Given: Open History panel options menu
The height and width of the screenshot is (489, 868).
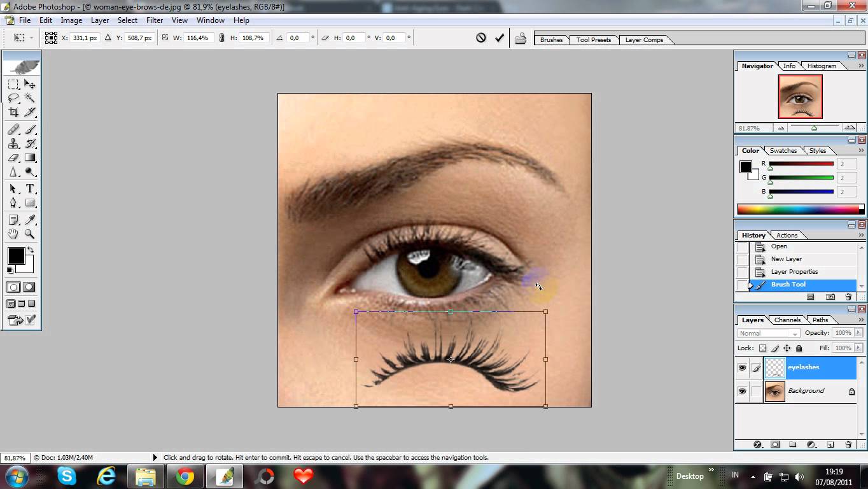Looking at the screenshot, I should tap(862, 236).
